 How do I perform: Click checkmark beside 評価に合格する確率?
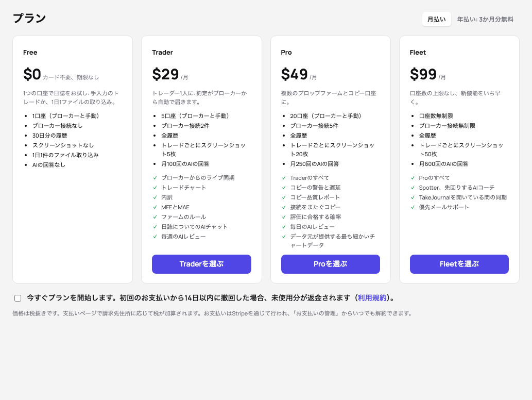[284, 216]
